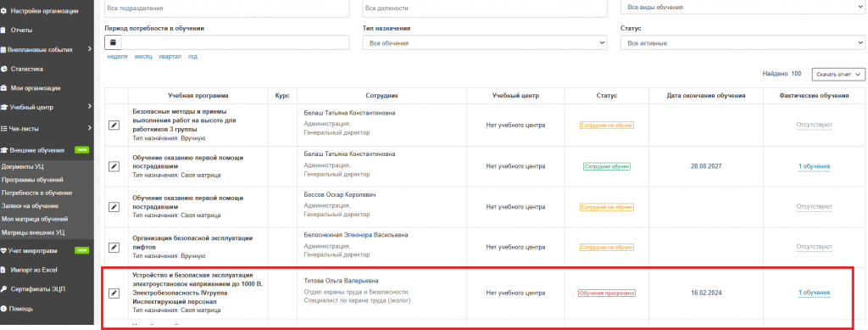
Task: Open Заявки на обучение menu item
Action: click(x=30, y=206)
